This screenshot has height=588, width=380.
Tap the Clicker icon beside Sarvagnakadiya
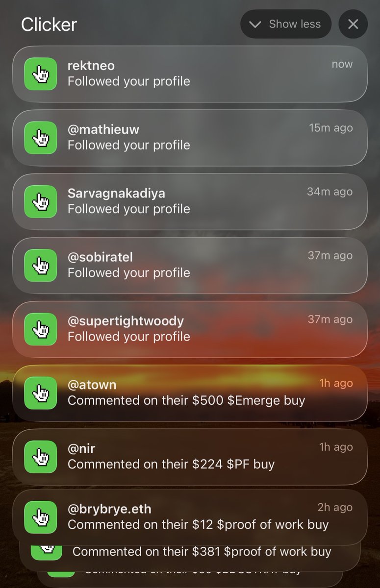[x=41, y=201]
